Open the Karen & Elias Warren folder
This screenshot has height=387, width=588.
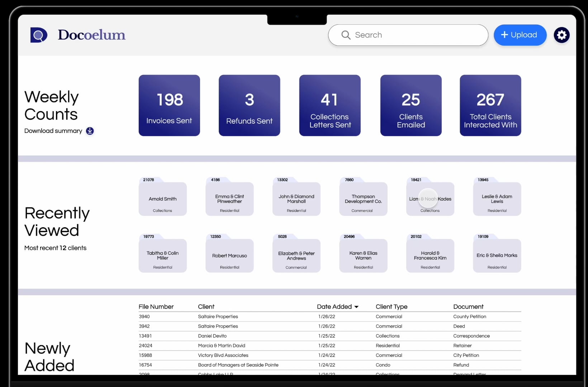point(363,253)
